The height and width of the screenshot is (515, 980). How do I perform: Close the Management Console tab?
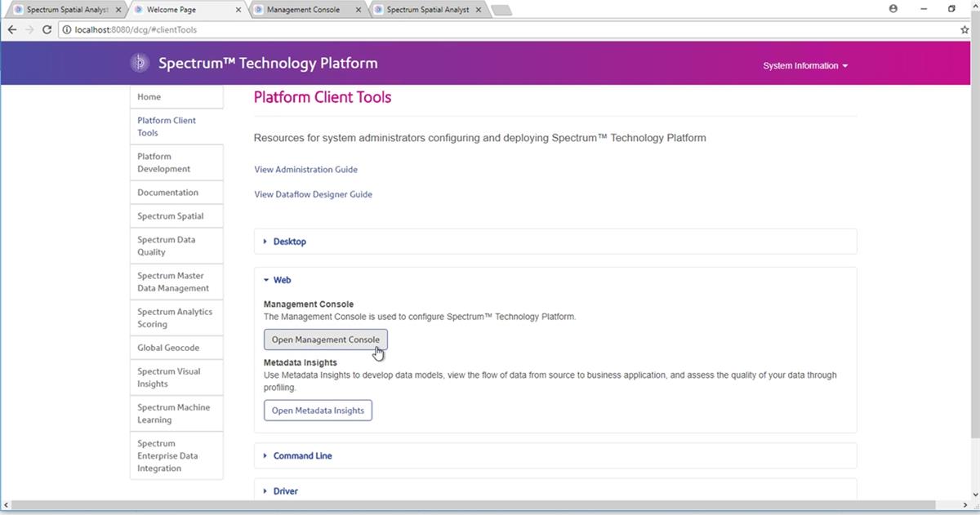point(358,10)
